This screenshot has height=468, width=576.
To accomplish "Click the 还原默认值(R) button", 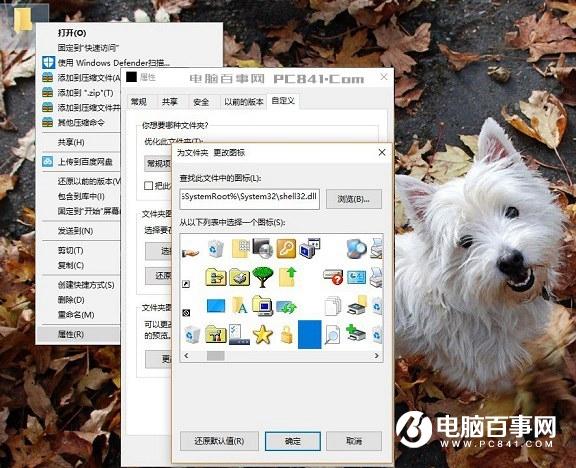I will 219,441.
